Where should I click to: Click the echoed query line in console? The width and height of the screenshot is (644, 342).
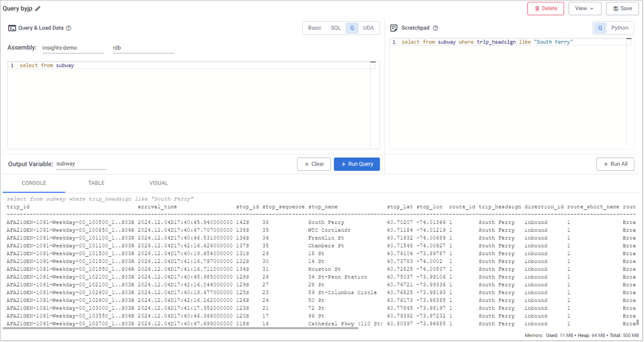pos(100,199)
